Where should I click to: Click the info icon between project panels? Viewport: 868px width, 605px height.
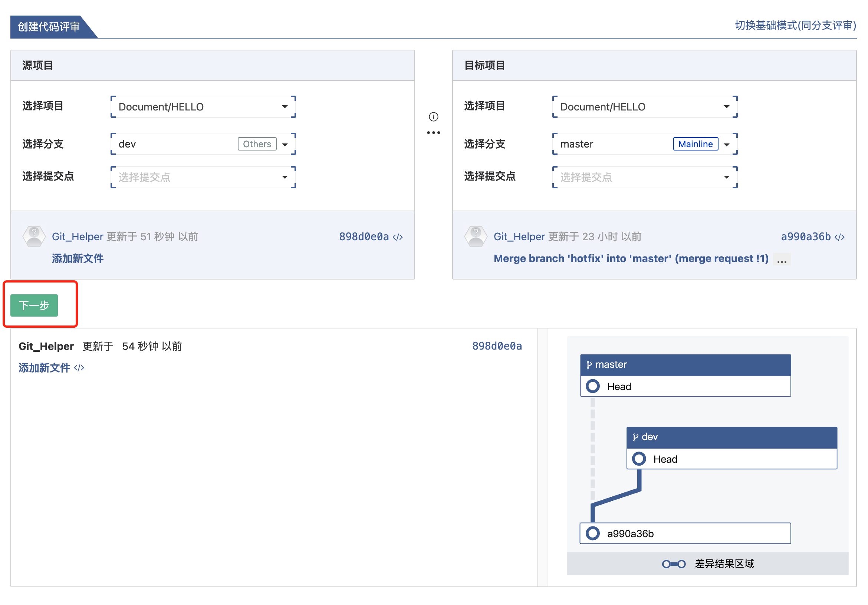click(x=433, y=117)
